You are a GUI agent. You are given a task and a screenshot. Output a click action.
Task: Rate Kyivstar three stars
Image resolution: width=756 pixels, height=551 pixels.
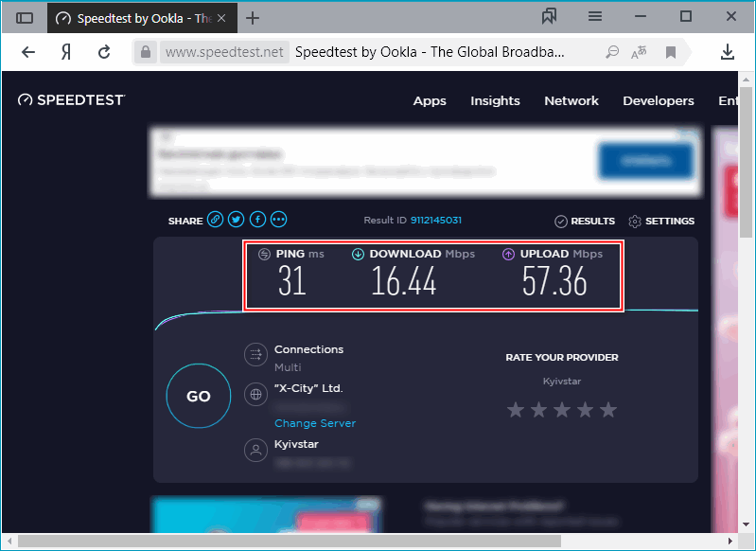pyautogui.click(x=562, y=410)
